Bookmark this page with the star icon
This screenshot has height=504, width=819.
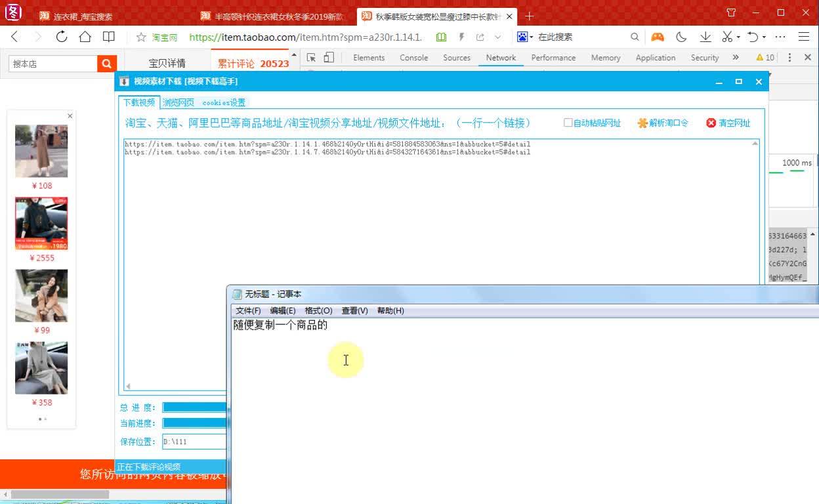tap(141, 37)
